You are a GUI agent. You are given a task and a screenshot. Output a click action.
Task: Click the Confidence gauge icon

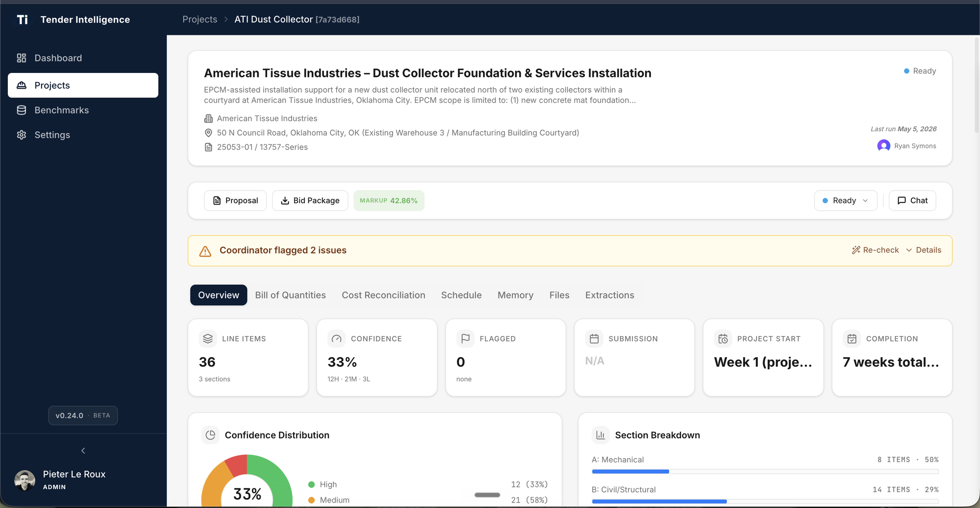pos(336,339)
